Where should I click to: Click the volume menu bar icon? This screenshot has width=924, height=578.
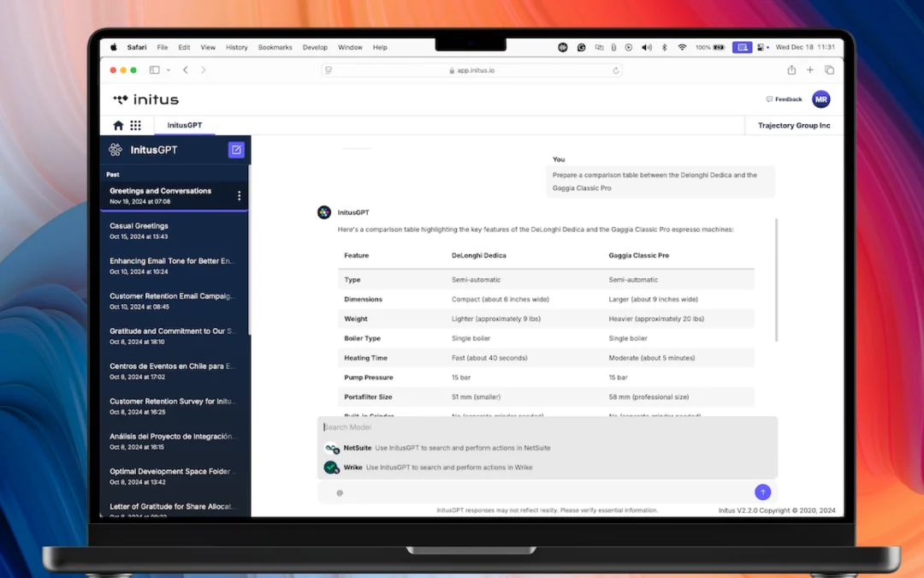pos(647,47)
